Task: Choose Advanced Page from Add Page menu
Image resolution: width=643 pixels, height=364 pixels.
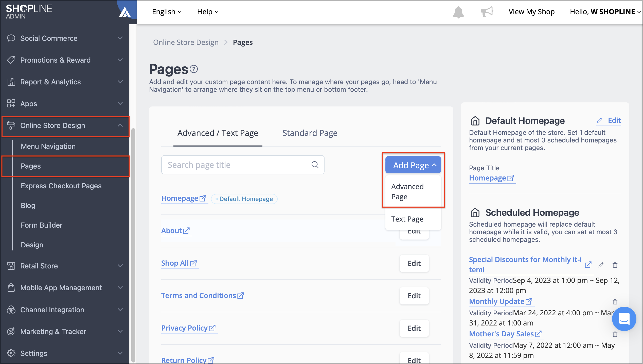Action: click(x=413, y=192)
